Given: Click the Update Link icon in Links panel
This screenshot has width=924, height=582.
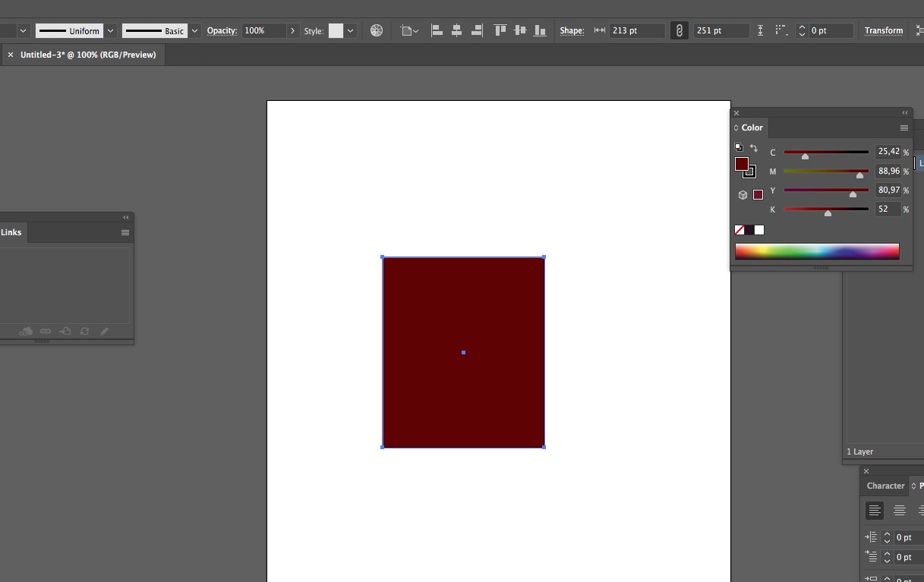Looking at the screenshot, I should (84, 332).
